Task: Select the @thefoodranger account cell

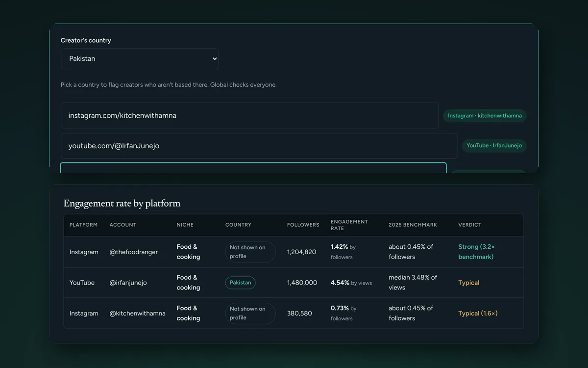Action: click(x=134, y=252)
